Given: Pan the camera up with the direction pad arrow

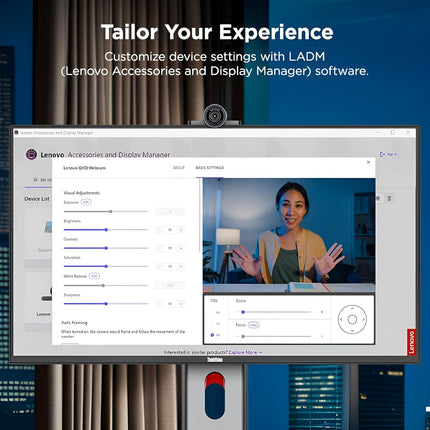Looking at the screenshot, I should (x=352, y=309).
